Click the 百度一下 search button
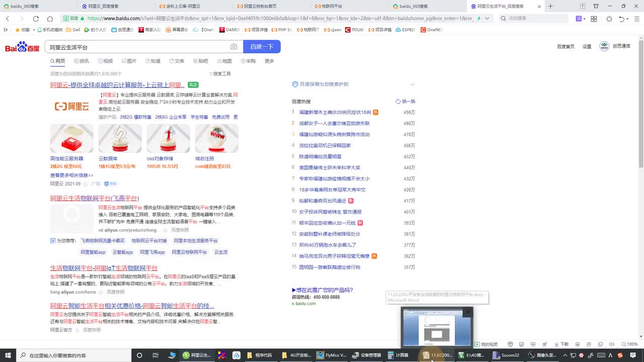The image size is (644, 362). (262, 47)
